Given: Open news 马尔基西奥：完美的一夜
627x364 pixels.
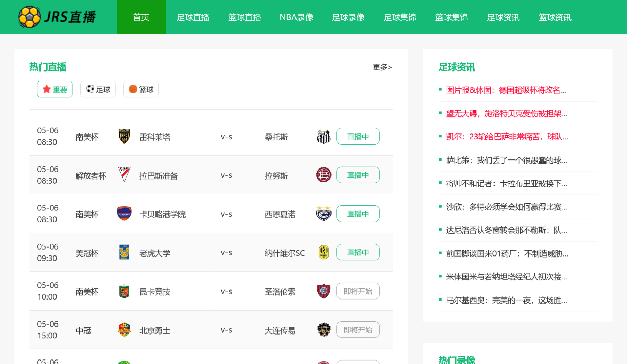Looking at the screenshot, I should click(x=506, y=300).
